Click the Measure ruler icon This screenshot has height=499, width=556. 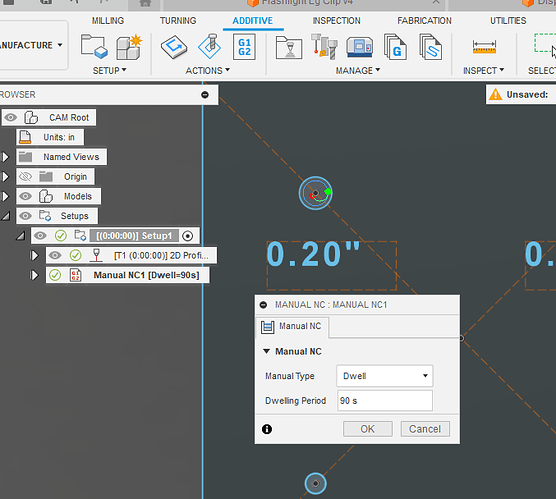[x=484, y=47]
